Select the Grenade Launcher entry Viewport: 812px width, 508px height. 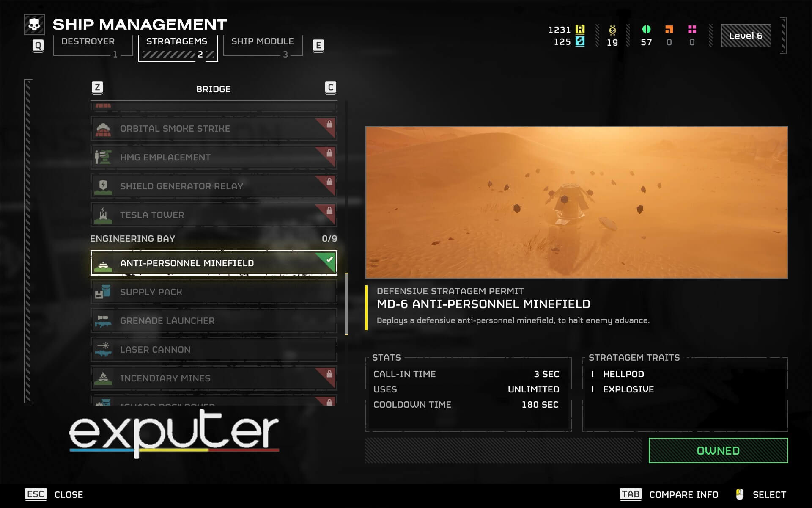point(214,321)
